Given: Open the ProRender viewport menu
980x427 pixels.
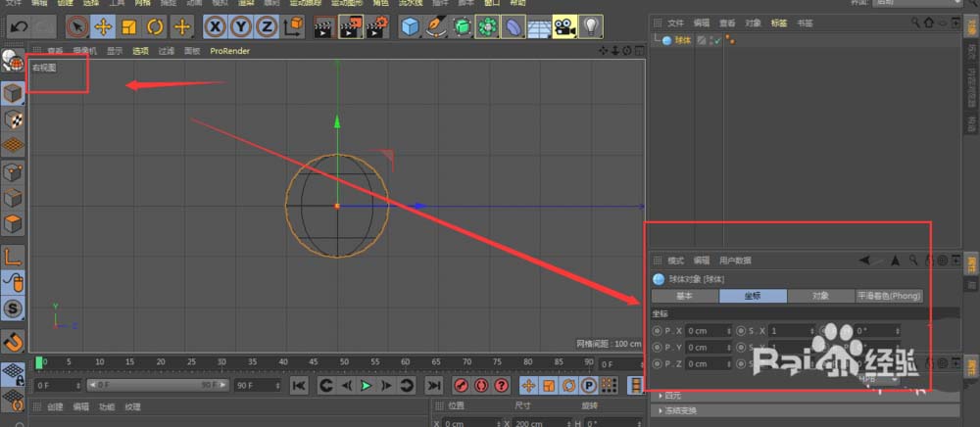Looking at the screenshot, I should click(231, 50).
